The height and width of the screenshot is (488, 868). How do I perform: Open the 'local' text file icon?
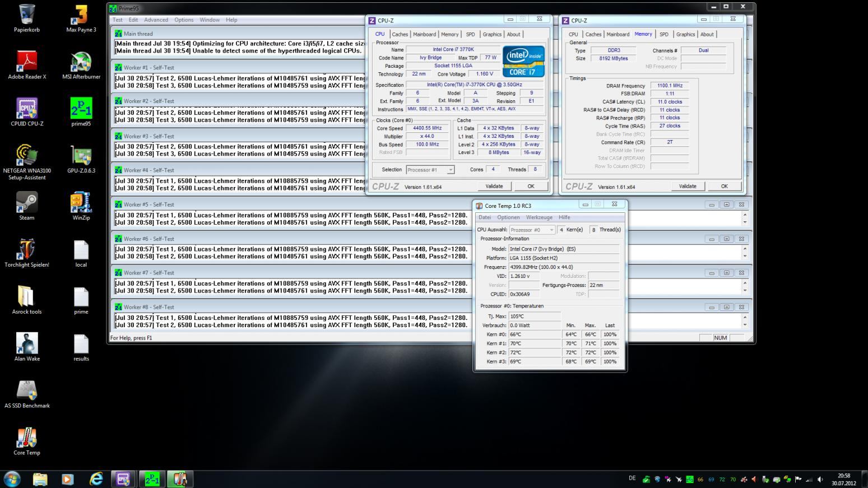pyautogui.click(x=81, y=253)
